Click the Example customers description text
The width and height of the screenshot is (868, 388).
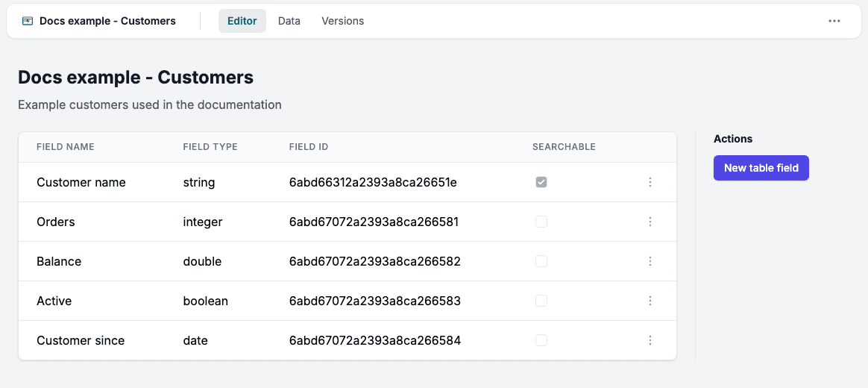(x=149, y=104)
